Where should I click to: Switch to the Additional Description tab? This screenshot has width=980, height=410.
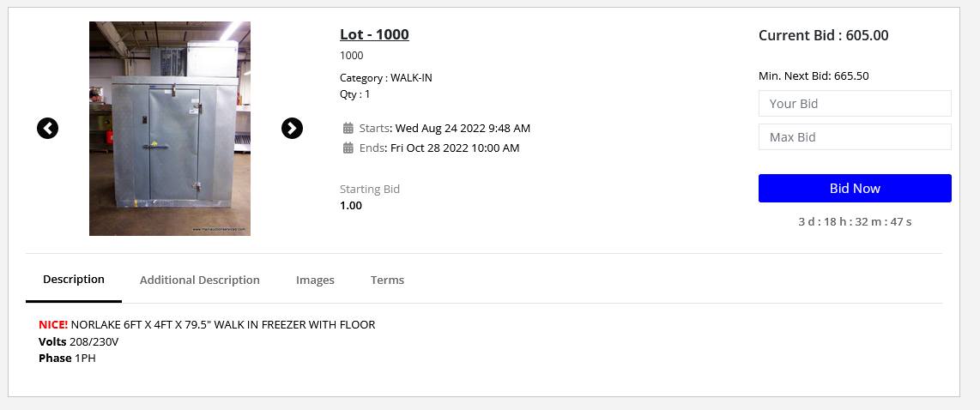coord(199,280)
